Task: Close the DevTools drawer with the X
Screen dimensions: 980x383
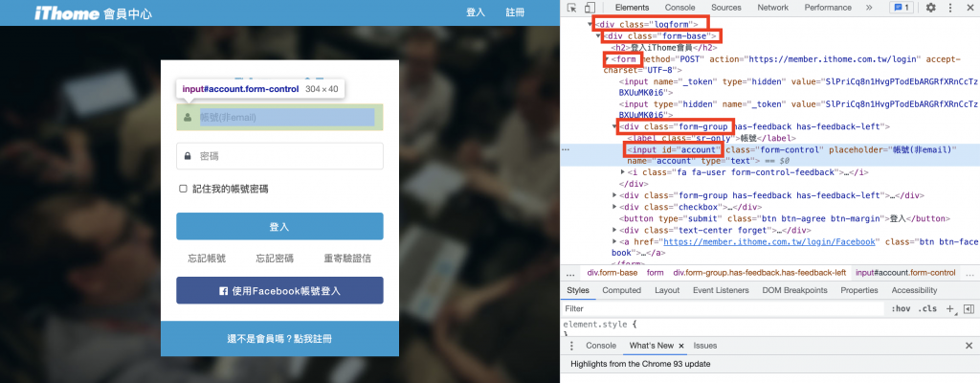Action: (x=969, y=346)
